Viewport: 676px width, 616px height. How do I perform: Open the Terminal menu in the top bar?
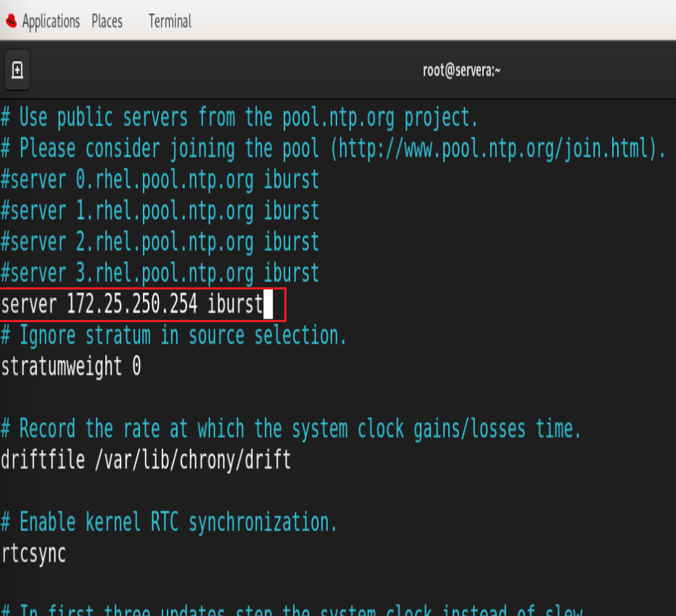pos(169,21)
